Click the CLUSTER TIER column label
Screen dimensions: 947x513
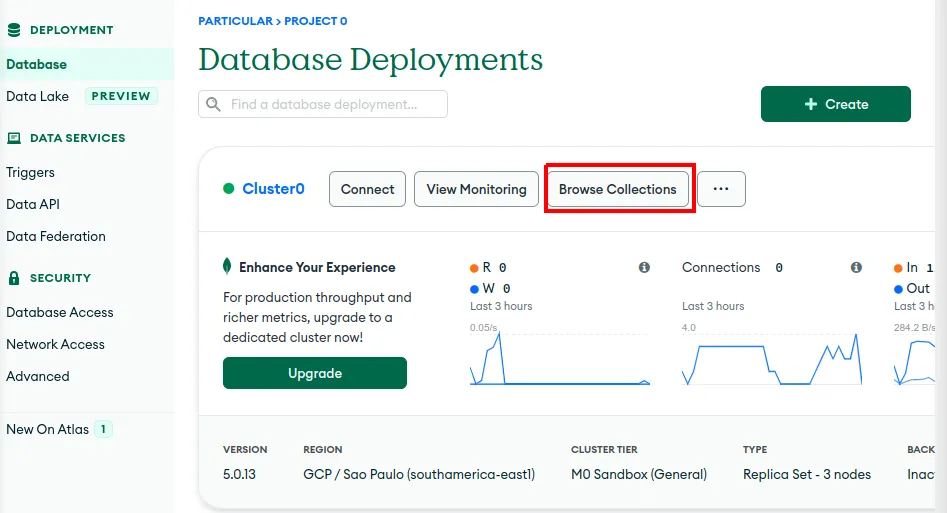coord(604,450)
